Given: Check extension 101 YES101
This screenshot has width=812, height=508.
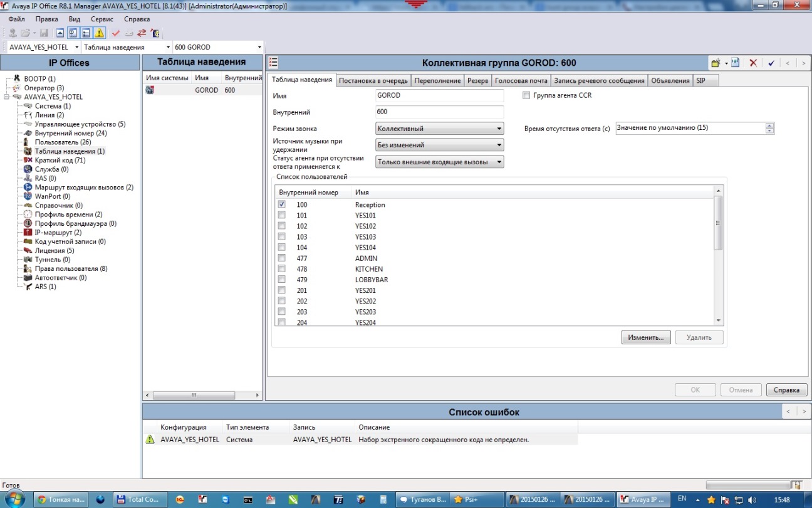Looking at the screenshot, I should [282, 215].
